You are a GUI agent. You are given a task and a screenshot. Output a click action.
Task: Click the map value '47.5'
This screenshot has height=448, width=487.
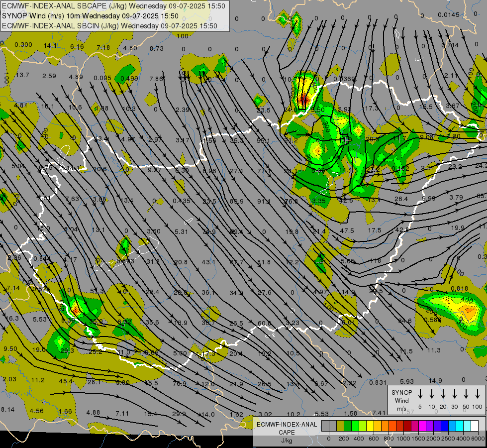click(347, 230)
